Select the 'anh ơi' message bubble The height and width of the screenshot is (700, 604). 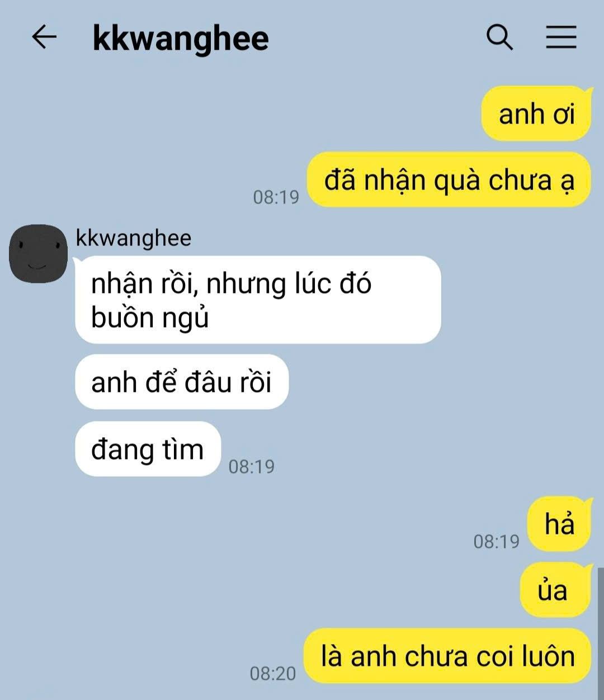(x=536, y=114)
